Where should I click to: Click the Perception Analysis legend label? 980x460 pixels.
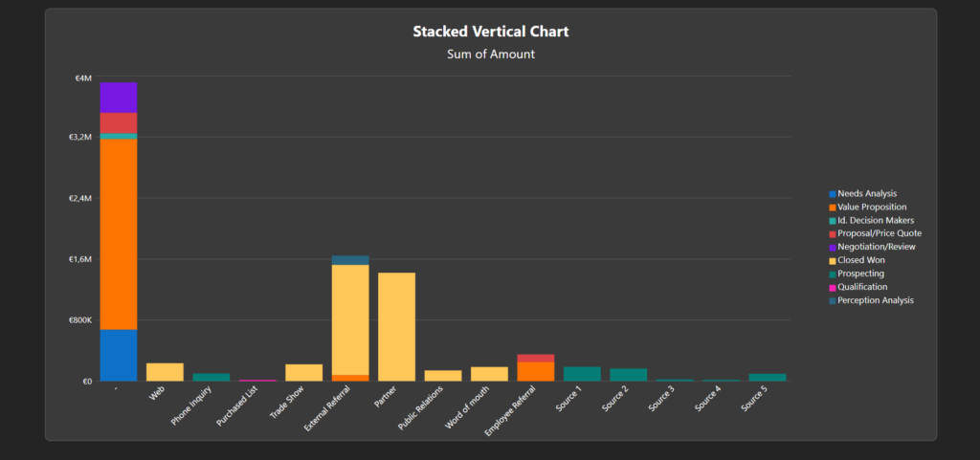(x=875, y=300)
